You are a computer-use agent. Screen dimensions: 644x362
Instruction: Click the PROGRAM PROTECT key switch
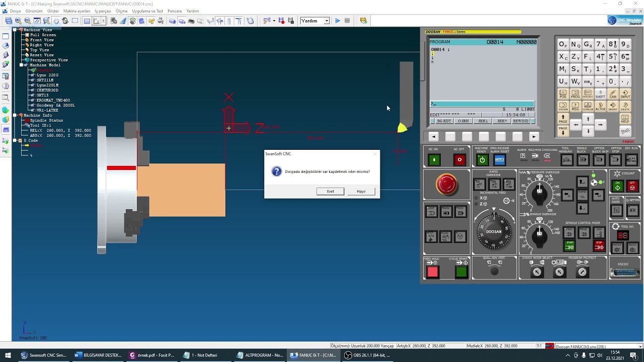tap(583, 272)
